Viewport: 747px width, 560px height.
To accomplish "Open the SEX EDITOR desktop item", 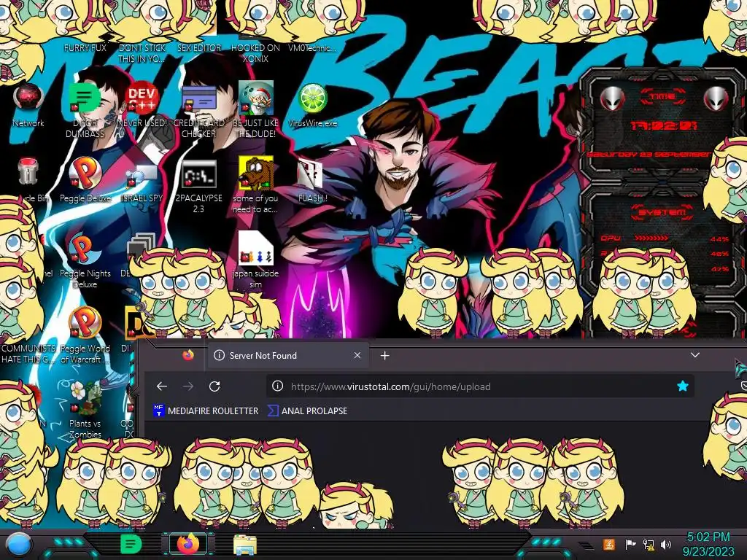I will click(199, 47).
